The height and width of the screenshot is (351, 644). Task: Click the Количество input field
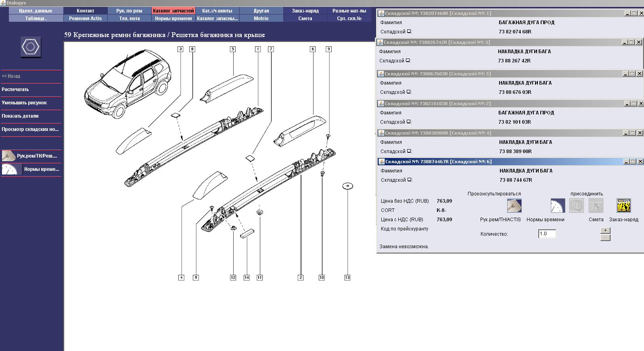[547, 234]
